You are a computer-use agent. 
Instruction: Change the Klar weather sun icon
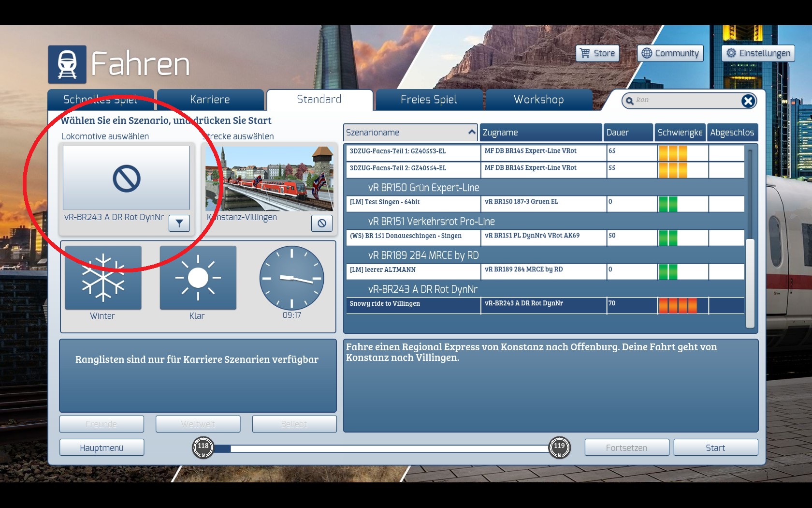pyautogui.click(x=198, y=278)
